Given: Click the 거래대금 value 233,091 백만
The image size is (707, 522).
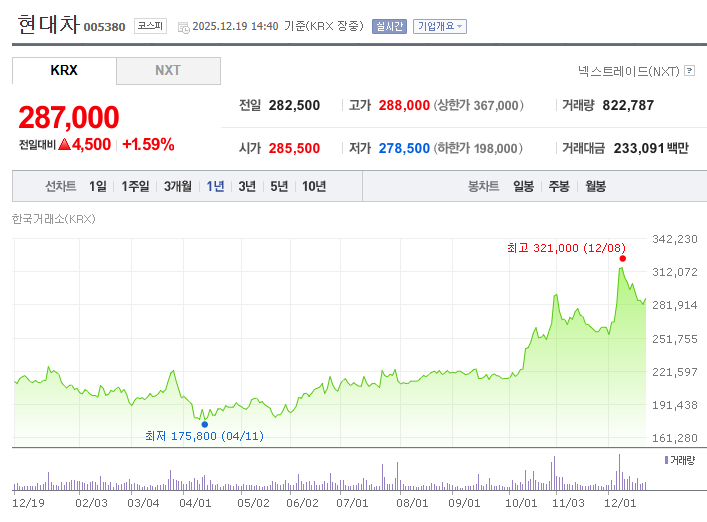Looking at the screenshot, I should 651,148.
